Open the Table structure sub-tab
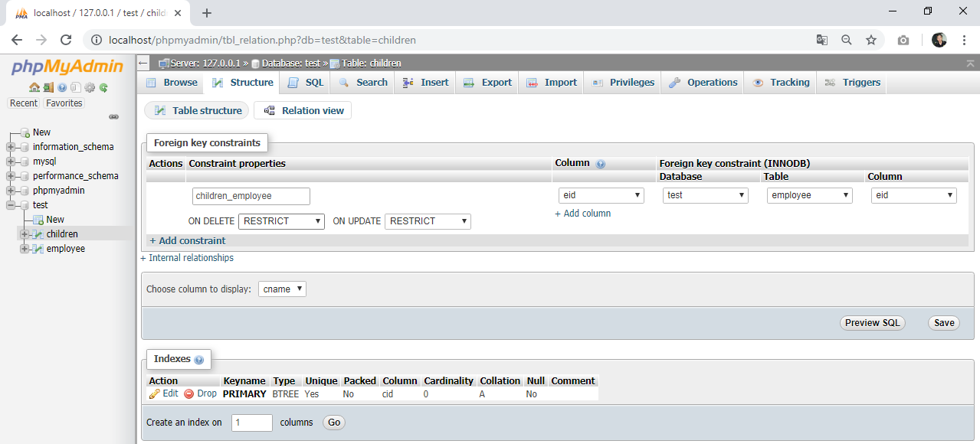Screen dimensions: 980x444 [197, 111]
